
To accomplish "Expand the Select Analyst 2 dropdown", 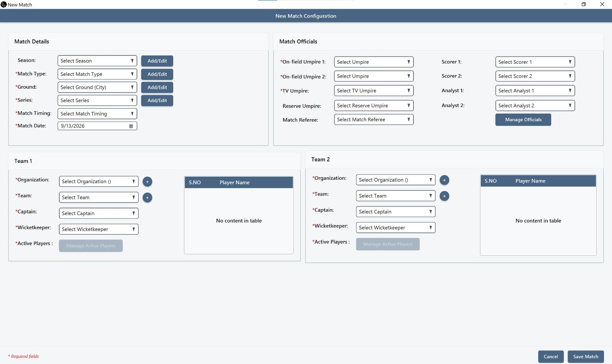I will [x=535, y=106].
